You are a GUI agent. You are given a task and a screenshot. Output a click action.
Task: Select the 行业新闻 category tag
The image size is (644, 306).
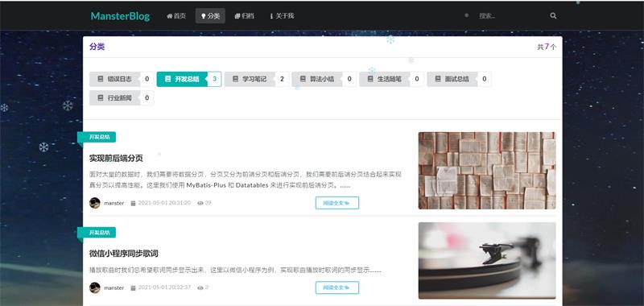tap(115, 98)
